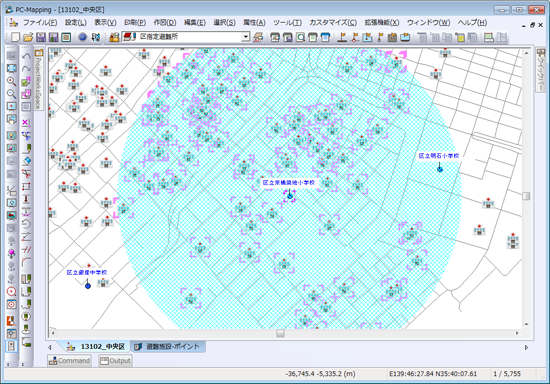This screenshot has height=384, width=550.
Task: Click the yellow table columns icon
Action: point(460,37)
